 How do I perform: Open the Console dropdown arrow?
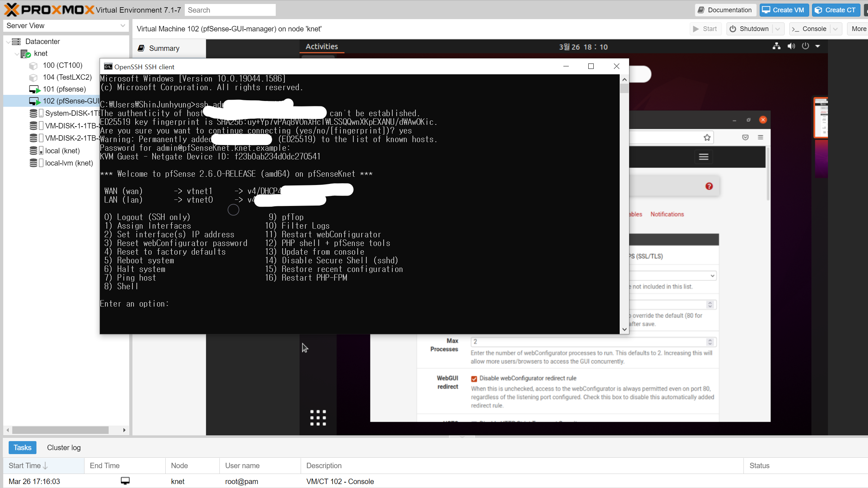[836, 29]
